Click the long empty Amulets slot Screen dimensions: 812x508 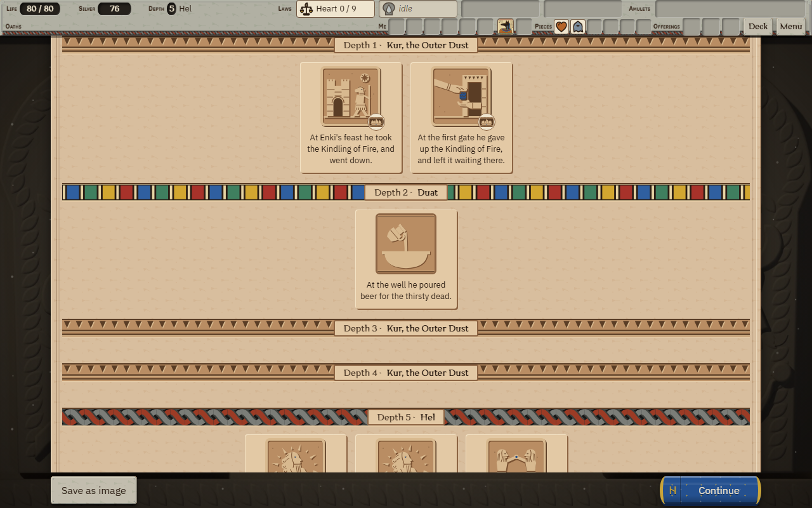pos(730,9)
